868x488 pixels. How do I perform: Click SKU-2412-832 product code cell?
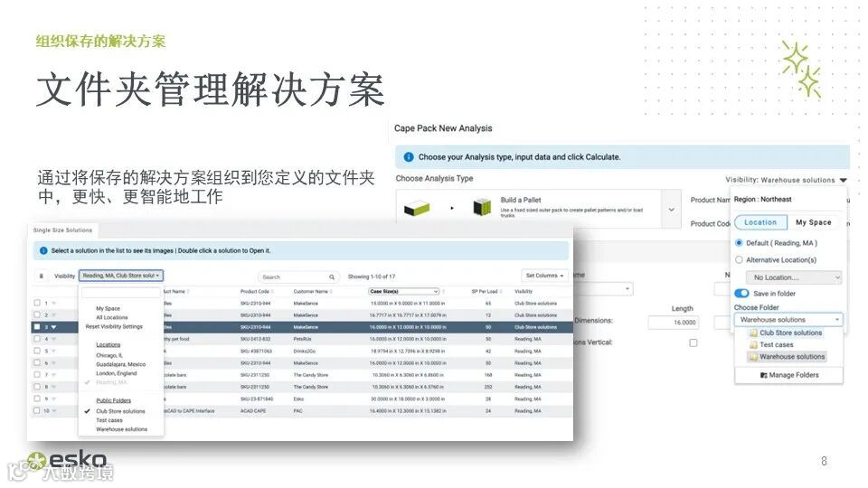click(255, 339)
